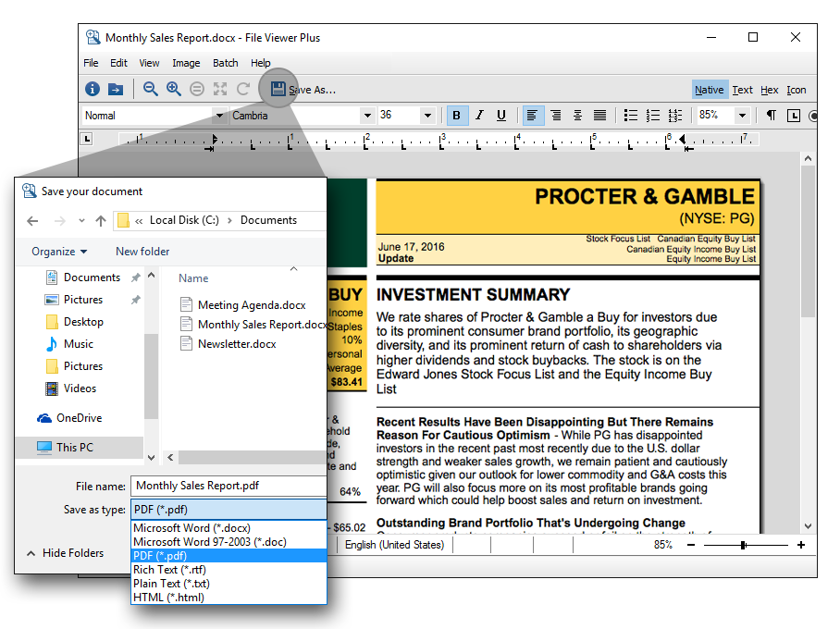Screen dimensions: 840x629
Task: Switch to Text view
Action: click(x=743, y=90)
